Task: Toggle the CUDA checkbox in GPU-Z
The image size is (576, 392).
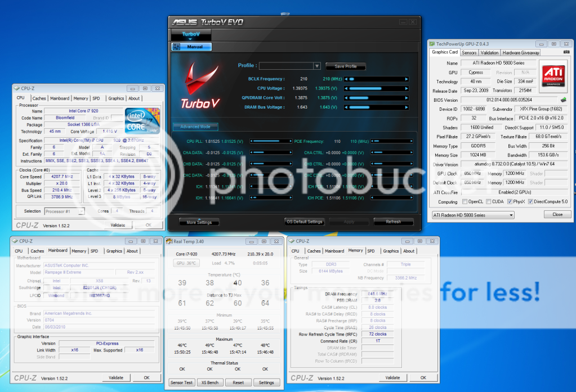Action: click(489, 201)
